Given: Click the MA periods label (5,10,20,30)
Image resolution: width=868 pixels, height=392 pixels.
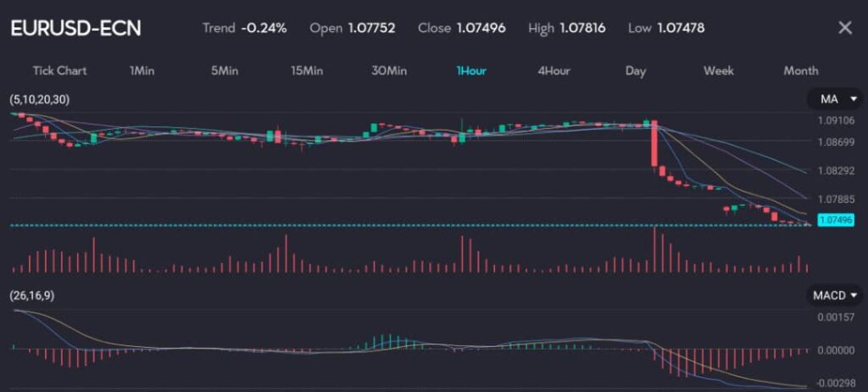Looking at the screenshot, I should [40, 100].
